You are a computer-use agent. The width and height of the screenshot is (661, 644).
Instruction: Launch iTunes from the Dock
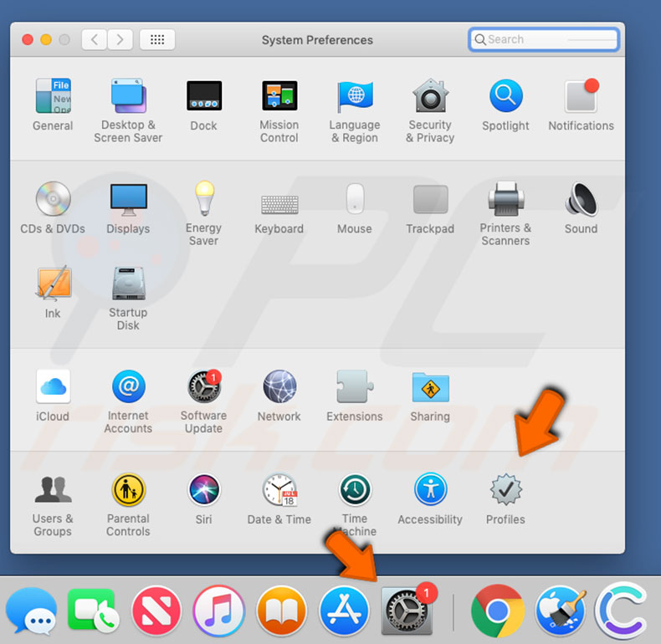(x=218, y=611)
